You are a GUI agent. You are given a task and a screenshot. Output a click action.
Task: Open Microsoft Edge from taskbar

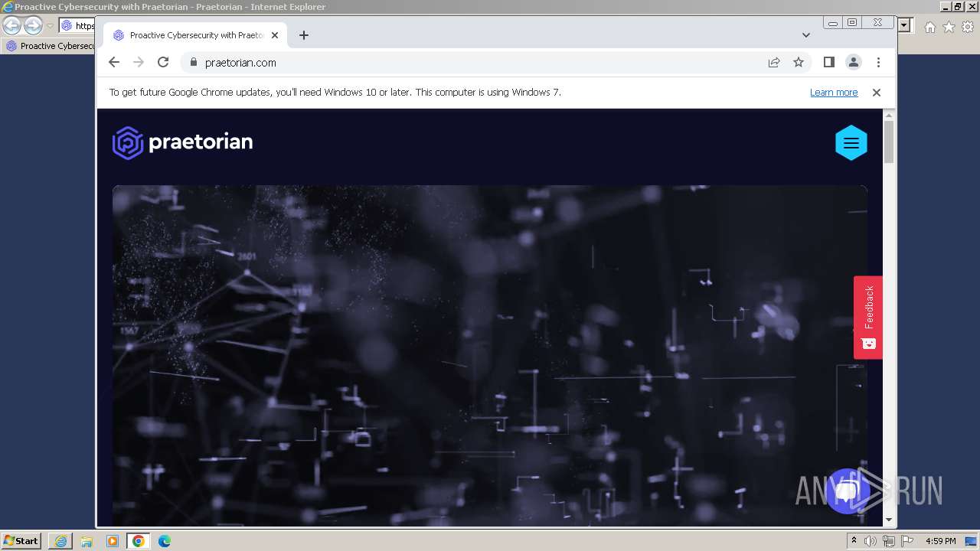[x=165, y=541]
